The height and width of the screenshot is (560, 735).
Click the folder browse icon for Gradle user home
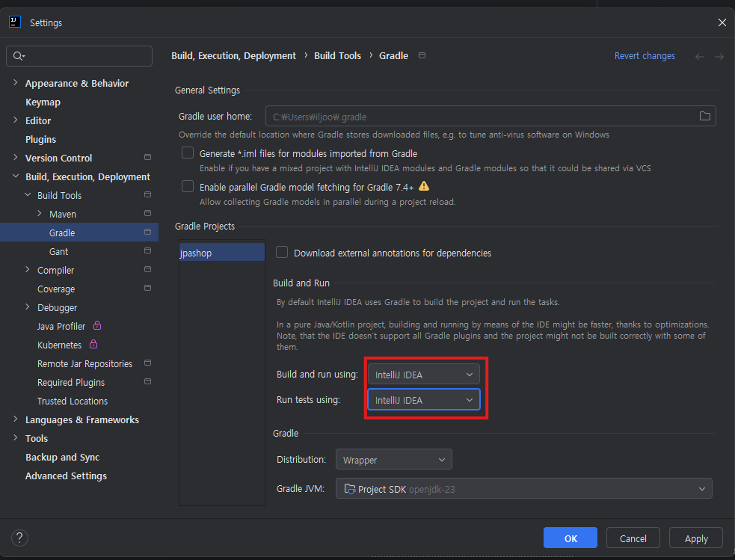[x=704, y=116]
